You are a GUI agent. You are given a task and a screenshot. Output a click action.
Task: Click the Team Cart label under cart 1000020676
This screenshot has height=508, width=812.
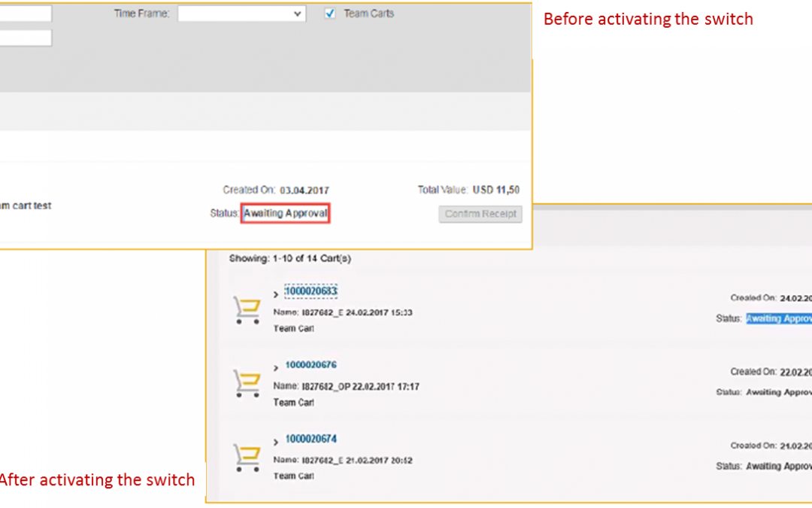click(294, 402)
